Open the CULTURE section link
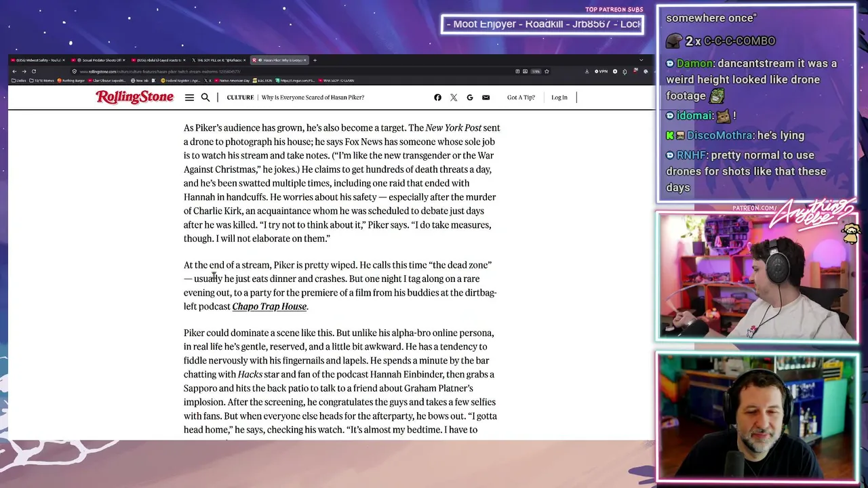The height and width of the screenshot is (488, 868). tap(240, 98)
